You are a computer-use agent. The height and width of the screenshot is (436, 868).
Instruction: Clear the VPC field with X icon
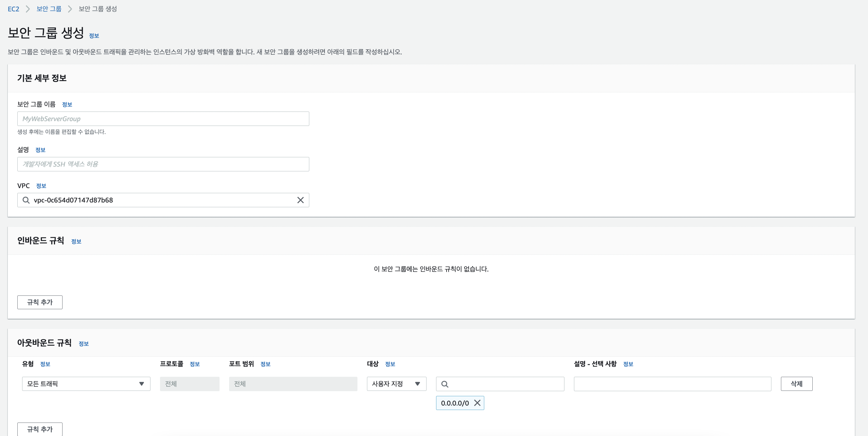[x=300, y=200]
